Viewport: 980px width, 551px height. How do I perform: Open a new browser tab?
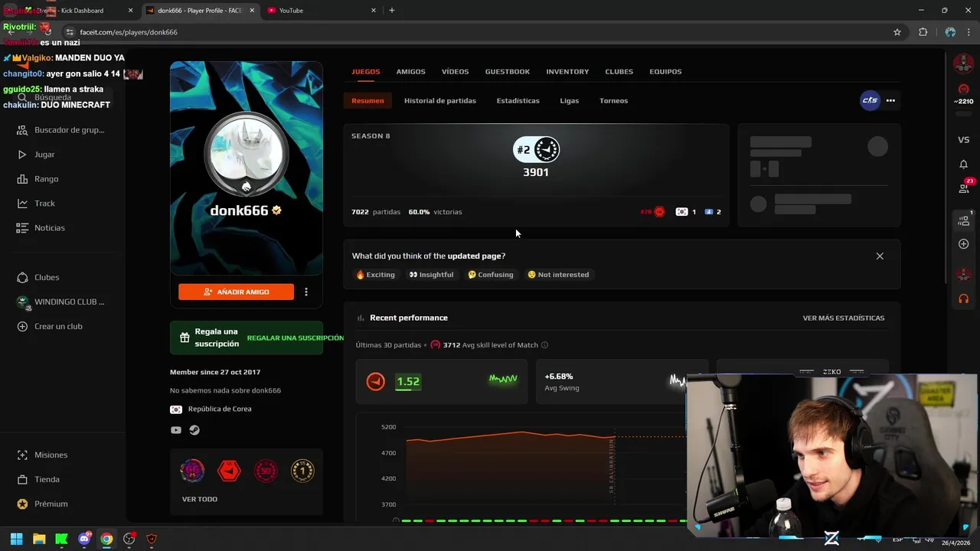coord(392,10)
